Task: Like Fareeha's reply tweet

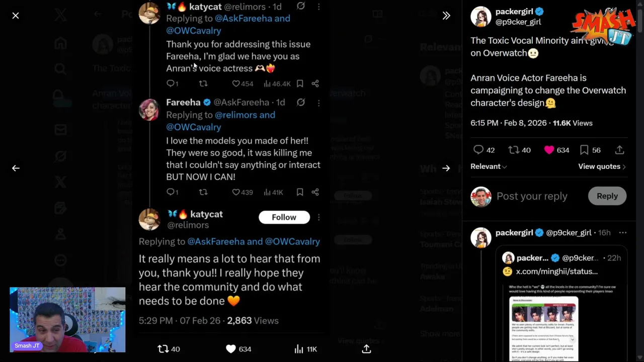Action: (x=236, y=192)
